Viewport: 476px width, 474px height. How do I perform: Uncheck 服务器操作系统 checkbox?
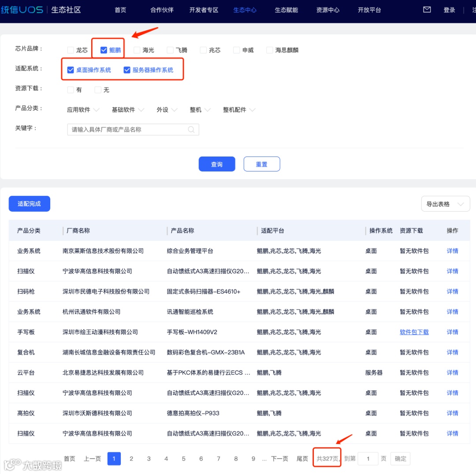point(127,70)
